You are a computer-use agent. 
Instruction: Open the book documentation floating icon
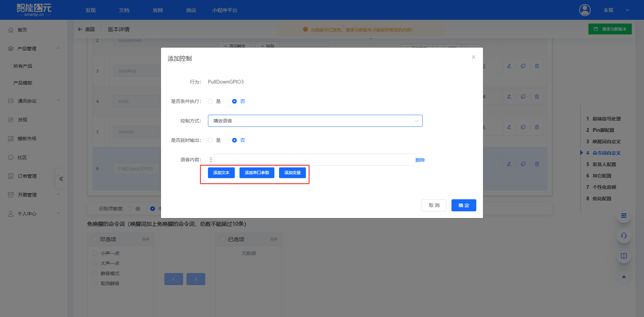[624, 256]
